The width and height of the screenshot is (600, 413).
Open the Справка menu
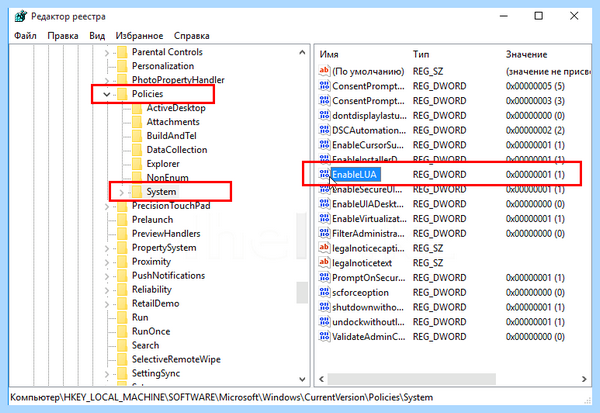click(x=191, y=36)
